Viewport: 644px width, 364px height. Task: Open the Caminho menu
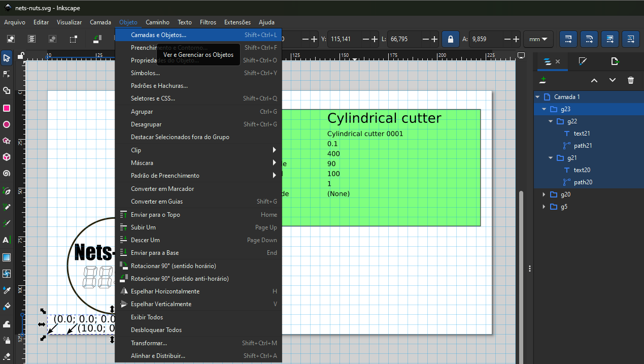point(157,22)
